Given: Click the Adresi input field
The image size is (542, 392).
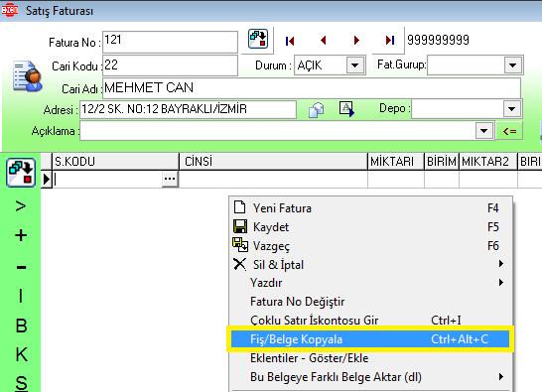Looking at the screenshot, I should pyautogui.click(x=188, y=109).
